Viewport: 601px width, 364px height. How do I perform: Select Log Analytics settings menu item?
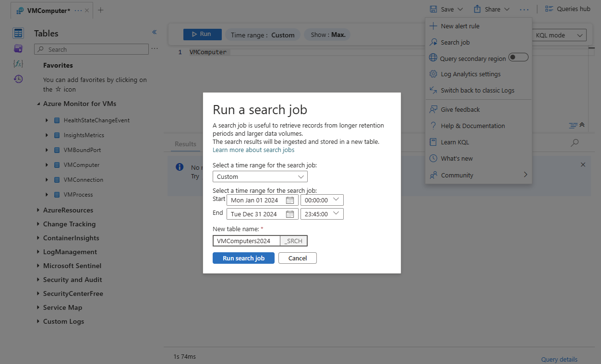point(470,74)
